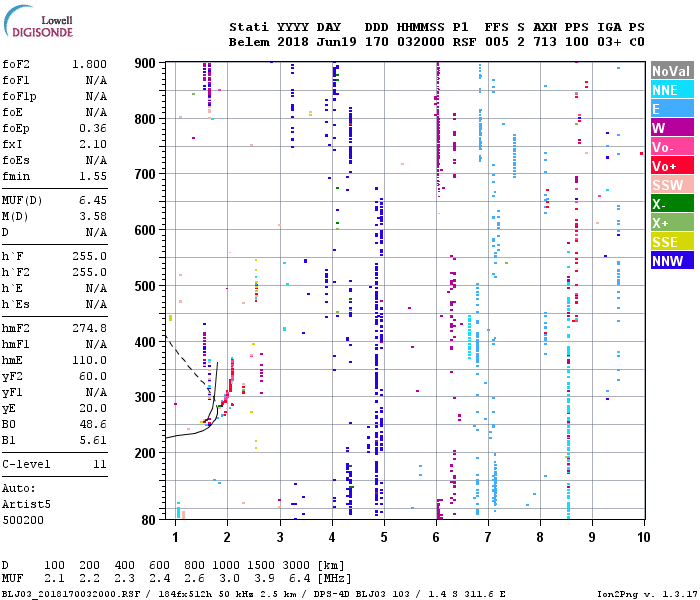Click the h`Es N/A value
Image resolution: width=700 pixels, height=600 pixels.
click(96, 304)
